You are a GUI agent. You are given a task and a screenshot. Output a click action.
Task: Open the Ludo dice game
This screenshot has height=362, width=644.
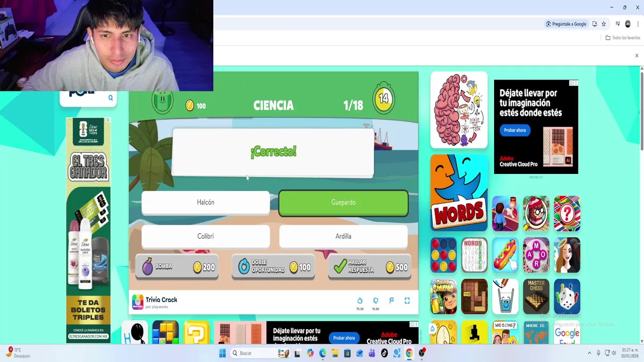[567, 297]
